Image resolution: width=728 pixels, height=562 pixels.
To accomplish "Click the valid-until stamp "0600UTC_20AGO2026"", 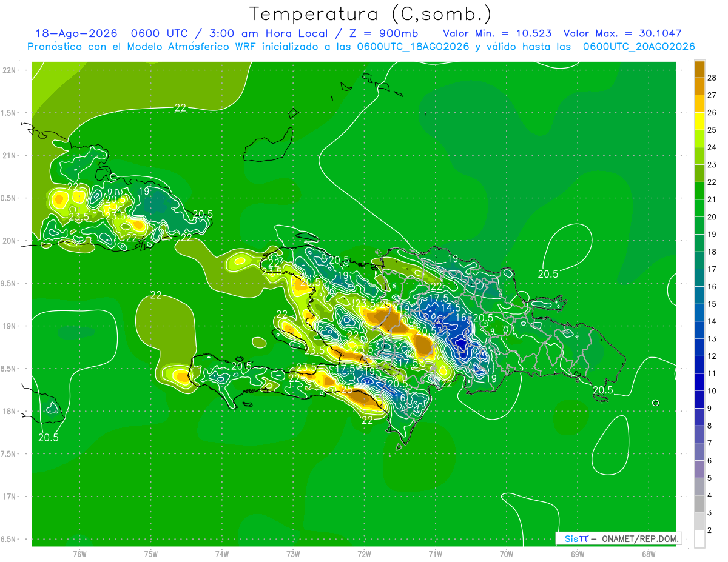I will pyautogui.click(x=639, y=47).
